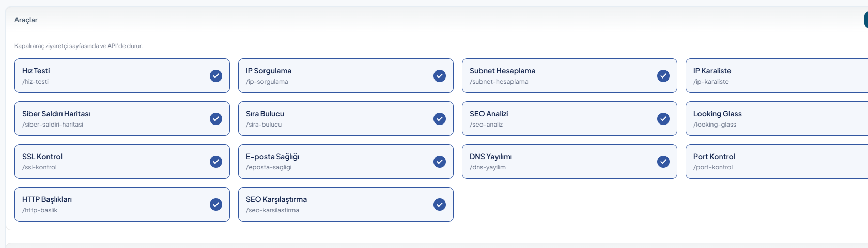Click the "/ssl-kontrol" path text
Viewport: 868px width, 248px height.
tap(39, 167)
